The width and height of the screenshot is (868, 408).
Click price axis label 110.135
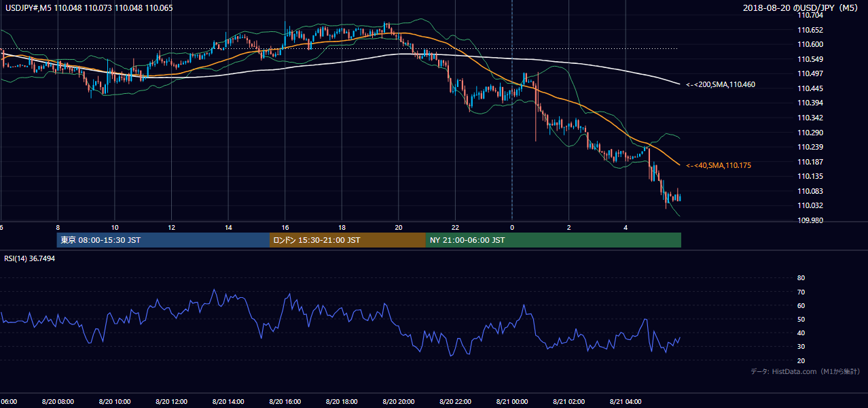pos(810,176)
